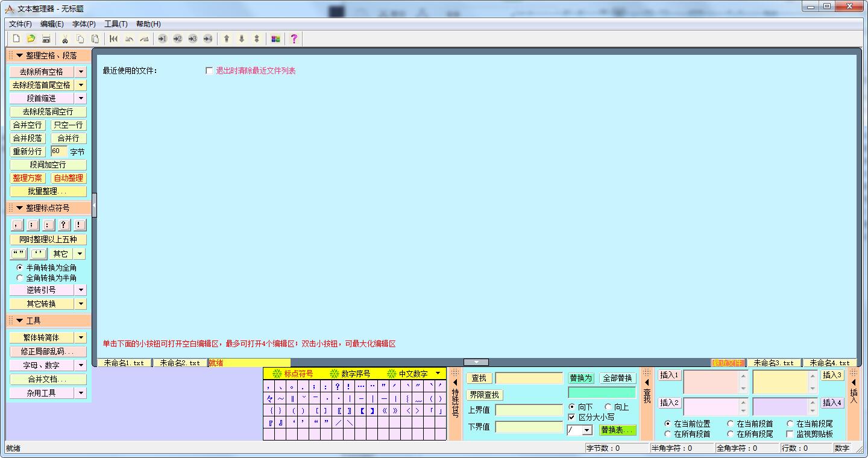Expand dropdown arrow beside 去除所有空格

click(x=81, y=72)
